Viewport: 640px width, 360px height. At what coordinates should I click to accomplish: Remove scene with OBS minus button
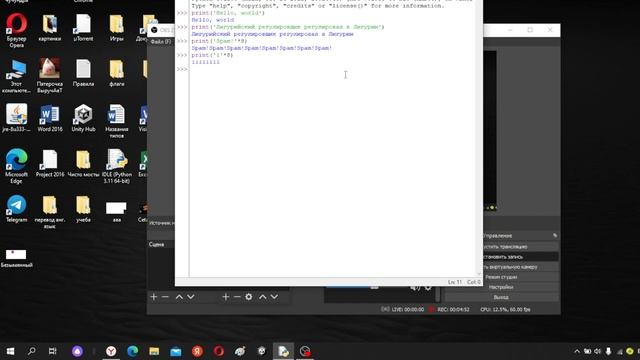[x=165, y=297]
